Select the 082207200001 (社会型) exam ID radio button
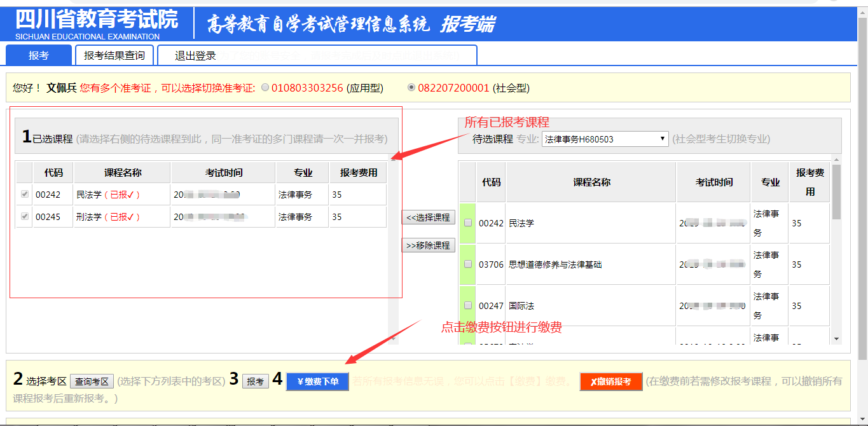This screenshot has height=426, width=868. click(x=411, y=88)
